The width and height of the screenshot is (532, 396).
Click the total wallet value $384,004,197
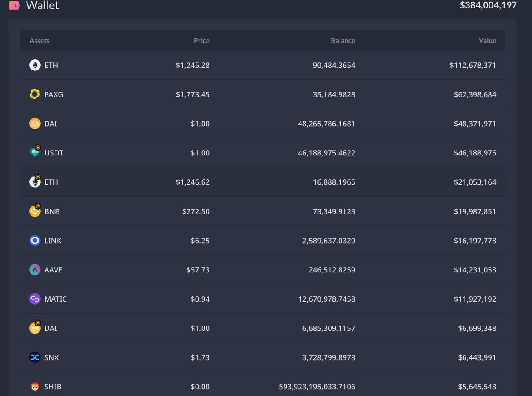pos(488,5)
